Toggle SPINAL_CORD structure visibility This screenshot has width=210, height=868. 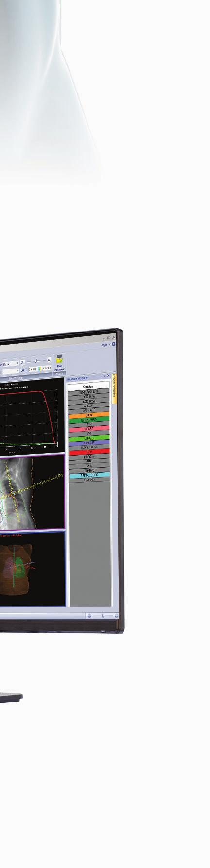coord(89,475)
